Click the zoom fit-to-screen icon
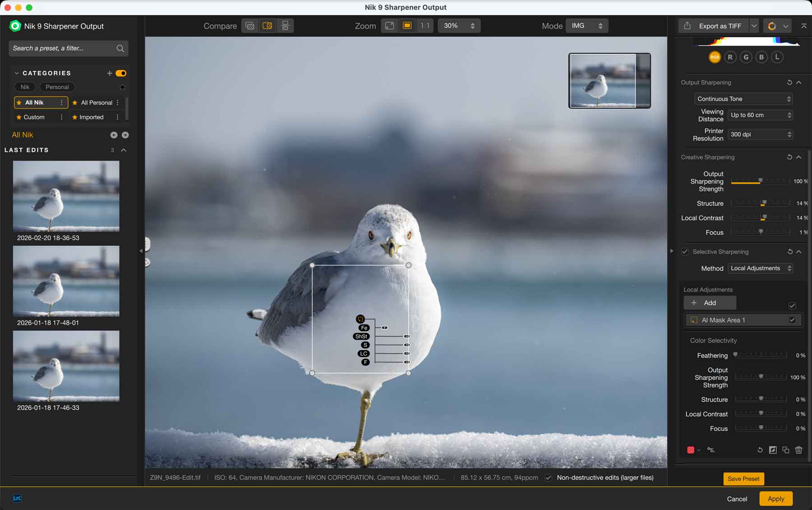Screen dimensions: 812x510 389,26
